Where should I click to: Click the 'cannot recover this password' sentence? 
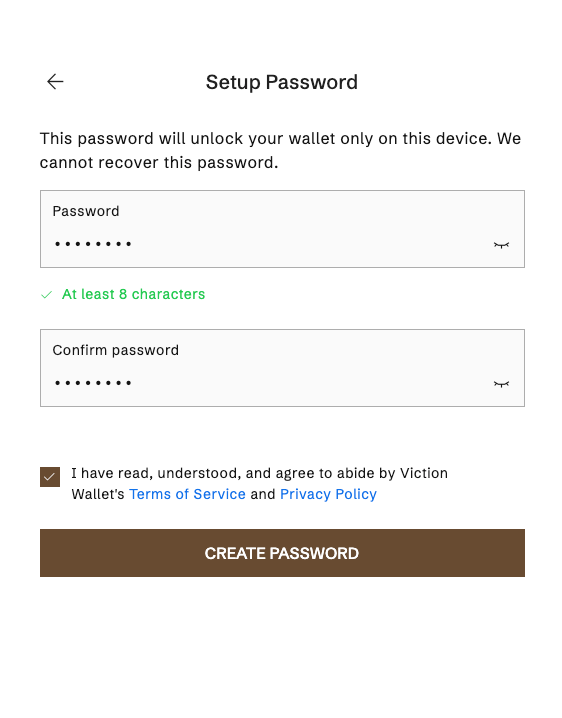159,163
